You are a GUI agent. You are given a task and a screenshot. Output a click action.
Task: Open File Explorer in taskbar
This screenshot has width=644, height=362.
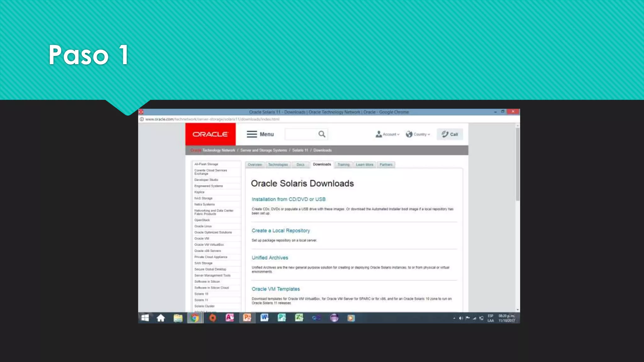(178, 318)
